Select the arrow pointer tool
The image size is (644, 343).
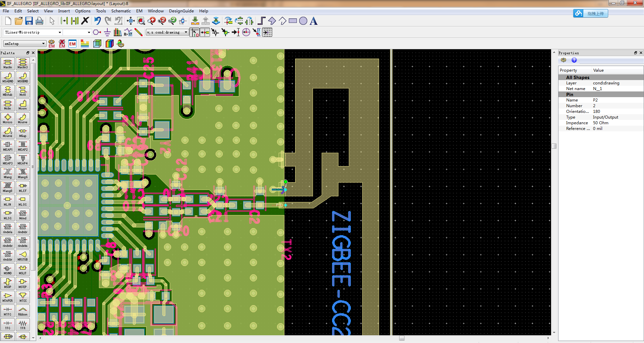click(x=52, y=21)
